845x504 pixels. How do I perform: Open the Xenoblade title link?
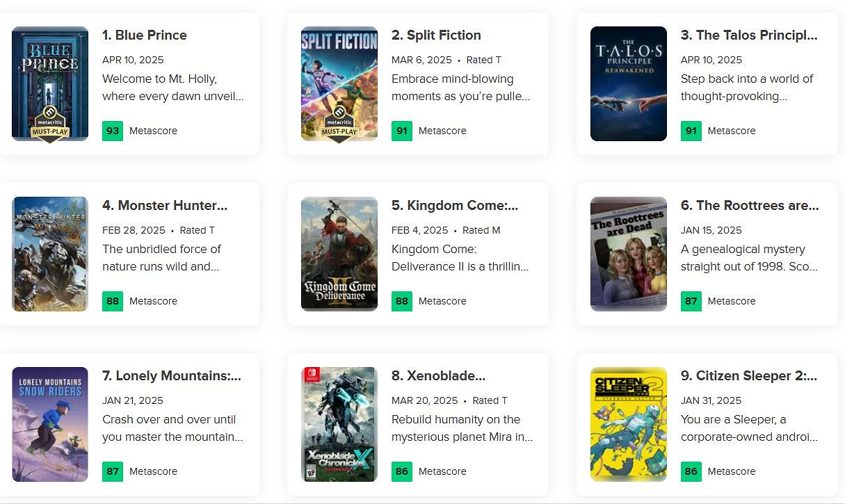click(438, 376)
